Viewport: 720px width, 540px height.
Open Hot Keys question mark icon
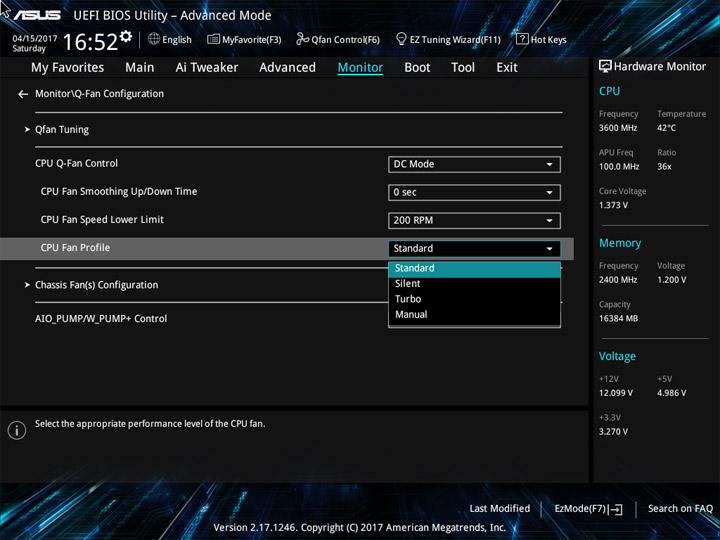(x=522, y=39)
